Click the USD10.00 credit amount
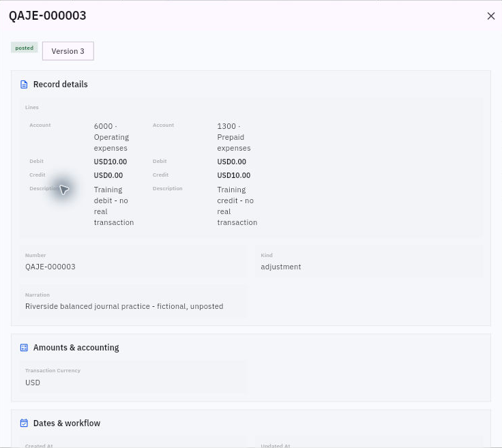The height and width of the screenshot is (448, 502). [234, 175]
